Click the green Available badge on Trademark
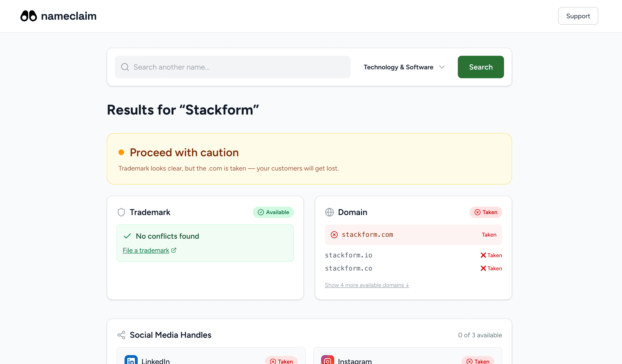622x364 pixels. tap(273, 212)
